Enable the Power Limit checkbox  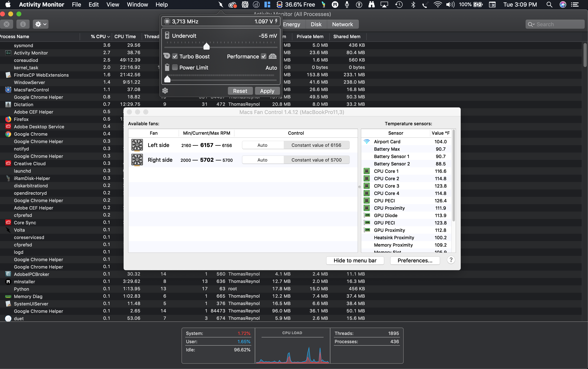pyautogui.click(x=175, y=67)
